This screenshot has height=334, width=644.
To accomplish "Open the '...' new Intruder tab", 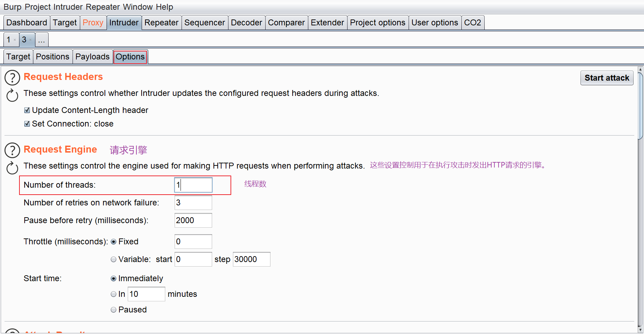I will click(x=42, y=40).
